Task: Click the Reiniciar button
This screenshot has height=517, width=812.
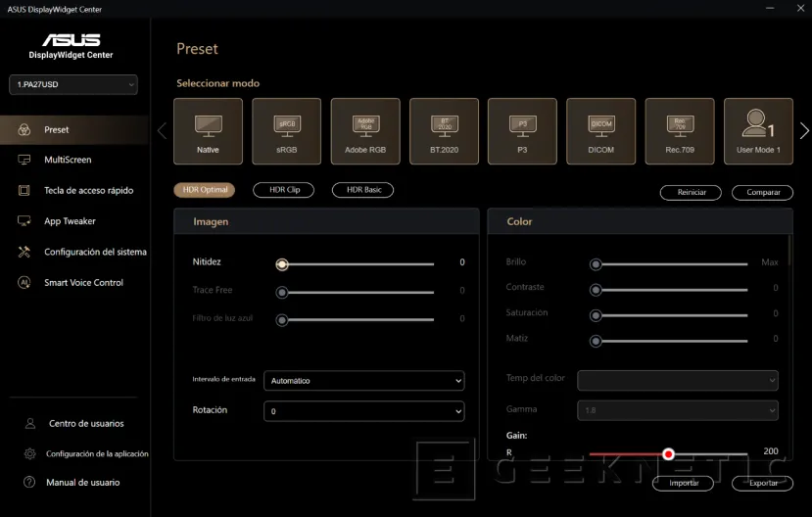Action: (692, 193)
